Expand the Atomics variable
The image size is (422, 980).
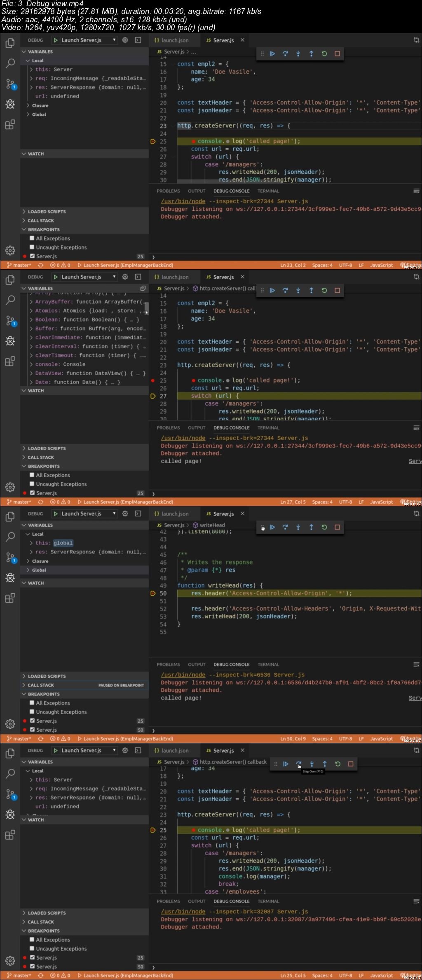point(31,311)
